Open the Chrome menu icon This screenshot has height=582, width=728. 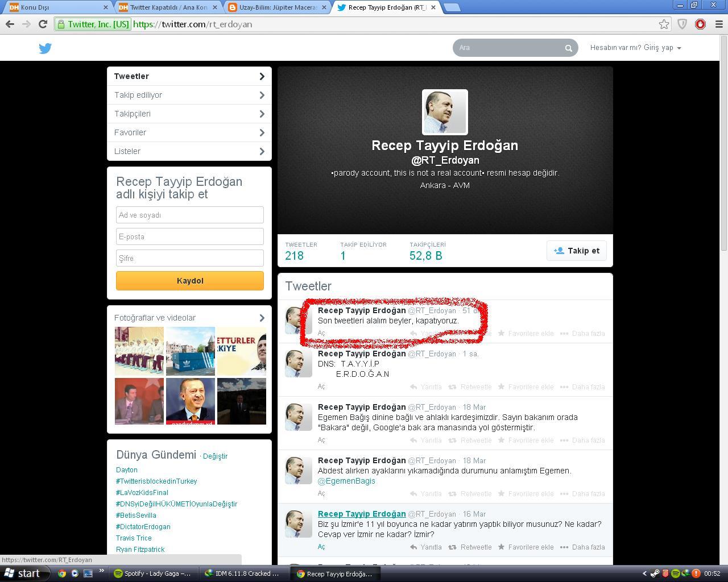point(718,24)
